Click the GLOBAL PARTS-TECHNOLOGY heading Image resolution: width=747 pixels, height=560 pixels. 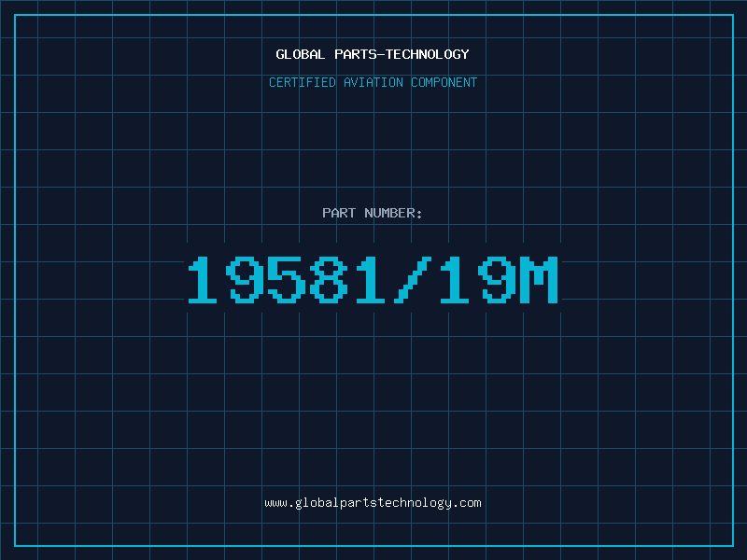pos(373,54)
